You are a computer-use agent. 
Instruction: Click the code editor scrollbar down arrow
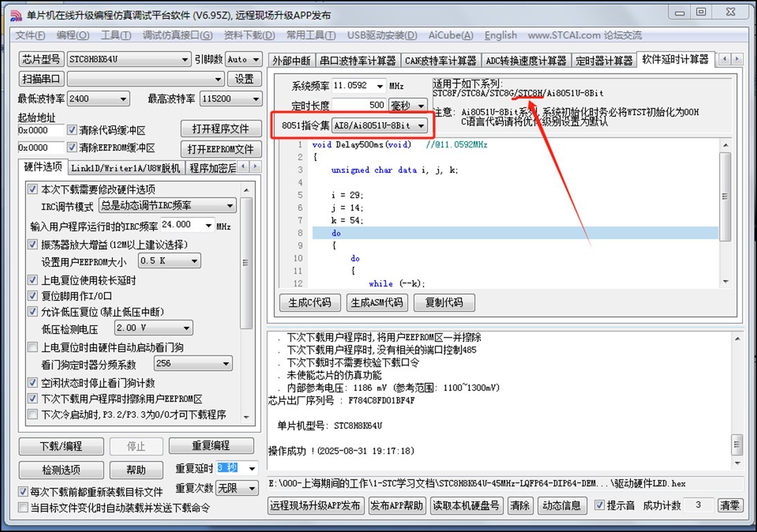point(724,281)
